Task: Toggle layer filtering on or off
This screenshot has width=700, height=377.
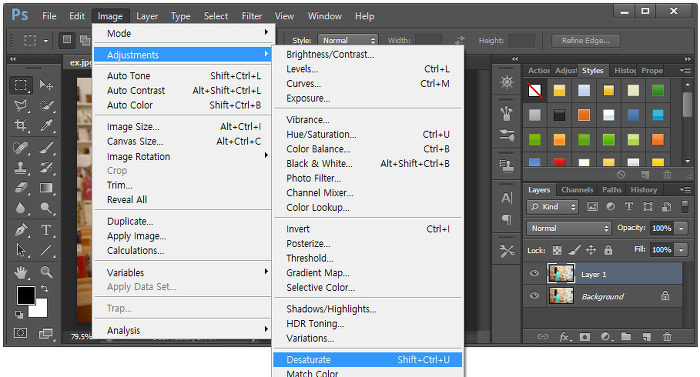Action: (684, 206)
